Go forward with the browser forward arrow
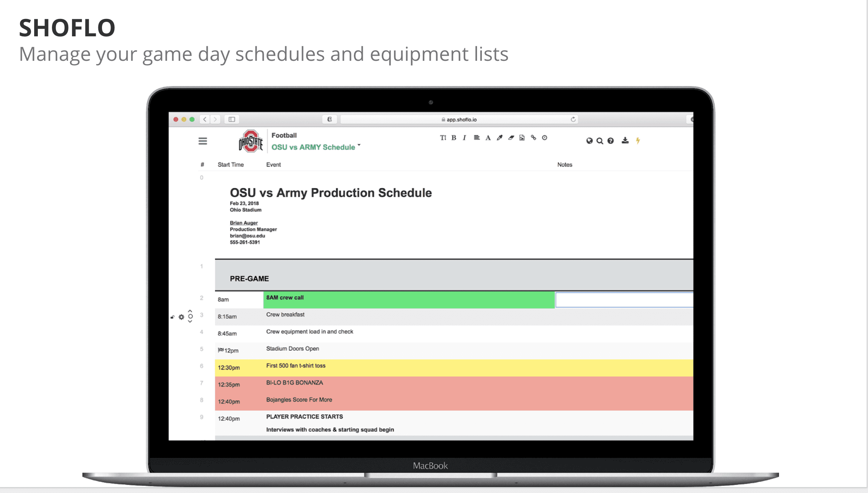868x493 pixels. [215, 119]
